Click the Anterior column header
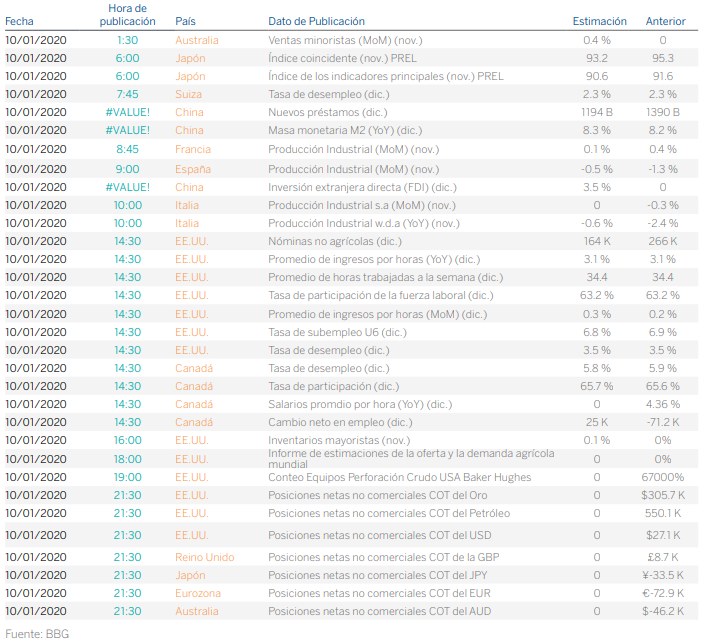Viewport: 704px width, 642px height. (665, 21)
